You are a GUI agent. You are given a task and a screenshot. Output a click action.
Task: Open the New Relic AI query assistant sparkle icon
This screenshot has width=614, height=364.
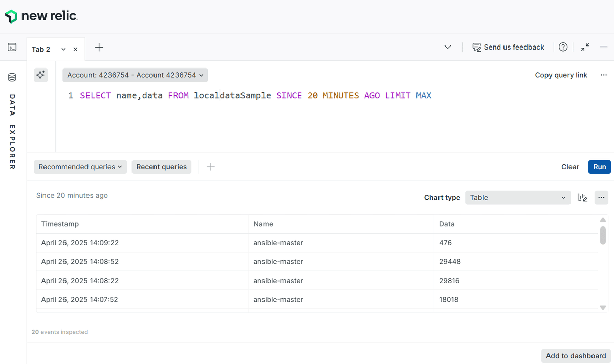pyautogui.click(x=40, y=75)
